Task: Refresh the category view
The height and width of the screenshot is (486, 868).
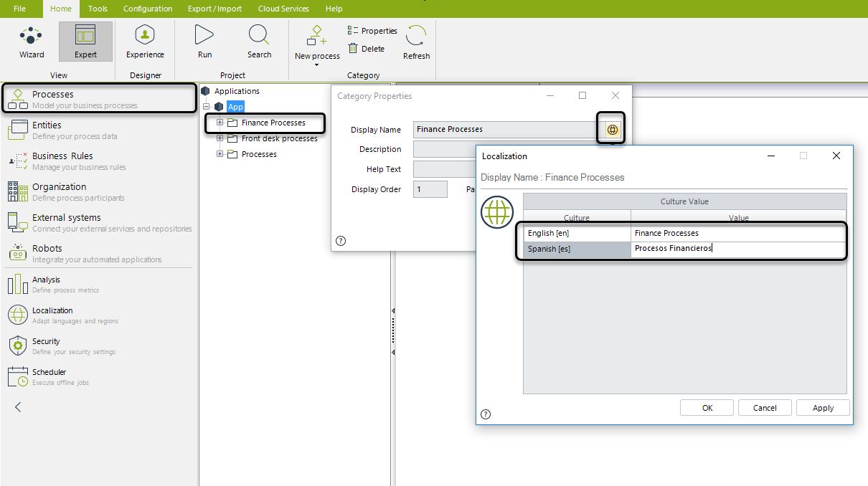Action: pos(416,42)
